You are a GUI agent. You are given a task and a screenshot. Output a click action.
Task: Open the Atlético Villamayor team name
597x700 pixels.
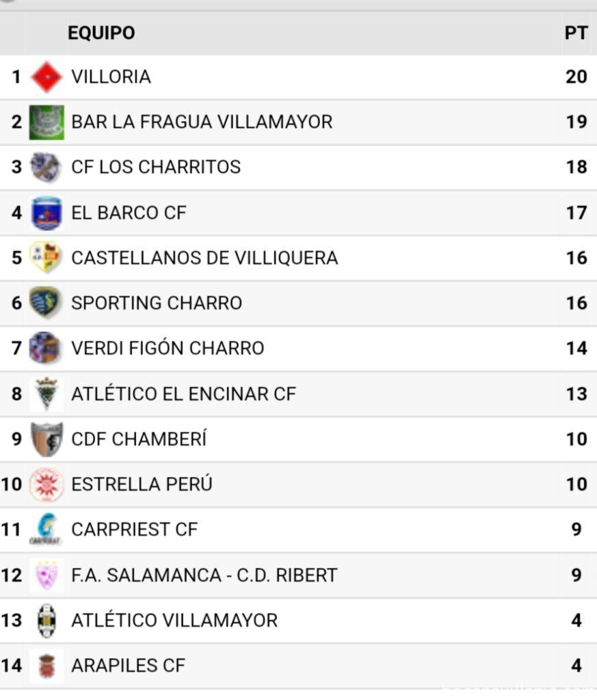coord(174,620)
